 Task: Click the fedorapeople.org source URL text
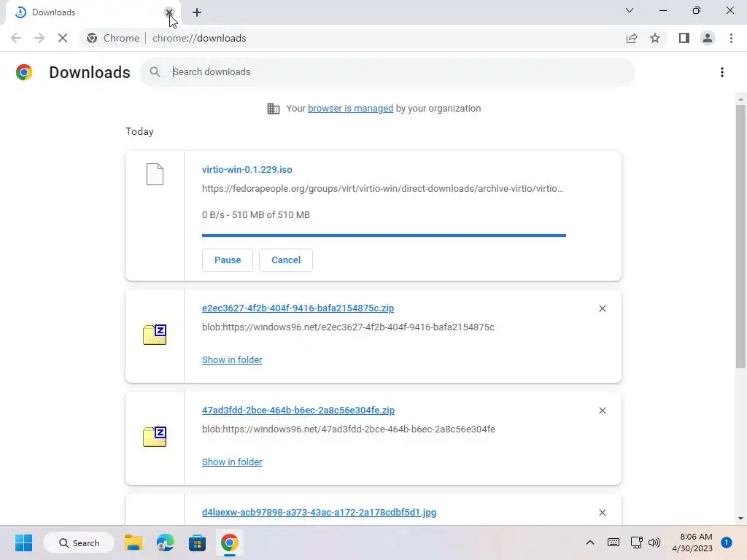click(x=382, y=189)
